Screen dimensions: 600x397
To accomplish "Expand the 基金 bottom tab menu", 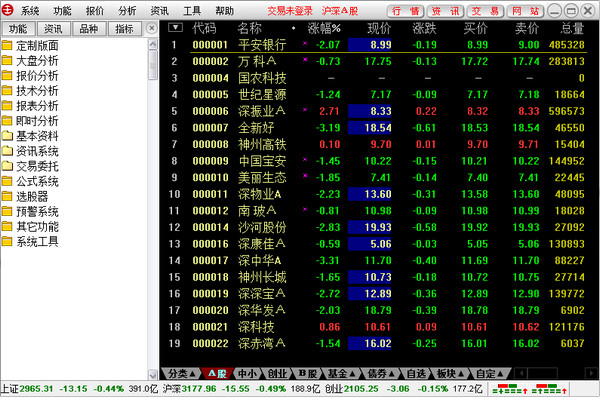I will click(x=341, y=373).
